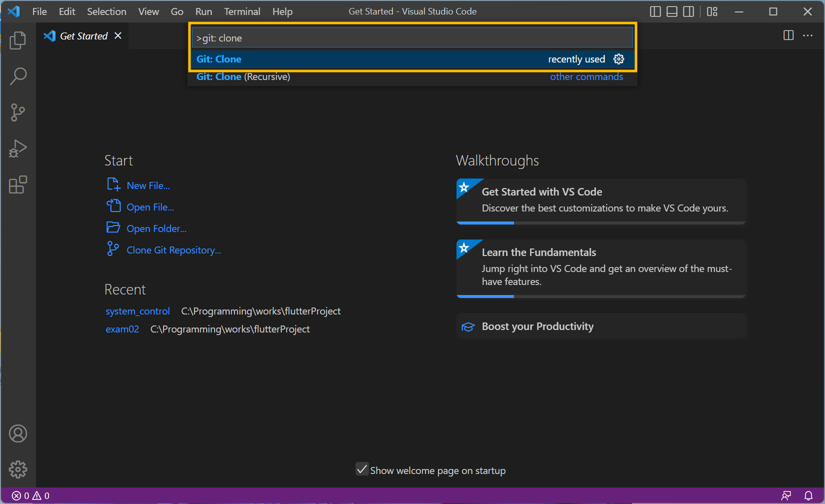This screenshot has height=504, width=825.
Task: Open Source Control view icon
Action: coord(18,112)
